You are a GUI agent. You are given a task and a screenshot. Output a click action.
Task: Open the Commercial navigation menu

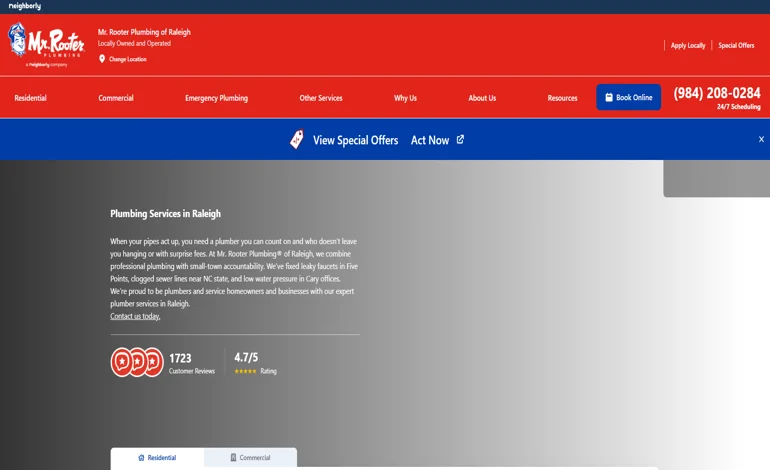pos(116,98)
